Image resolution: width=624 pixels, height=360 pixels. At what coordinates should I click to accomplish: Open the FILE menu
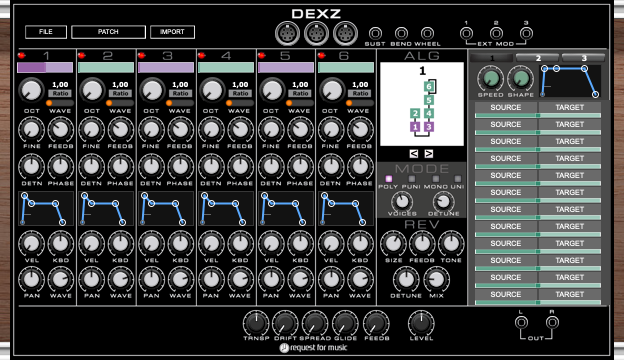click(46, 32)
